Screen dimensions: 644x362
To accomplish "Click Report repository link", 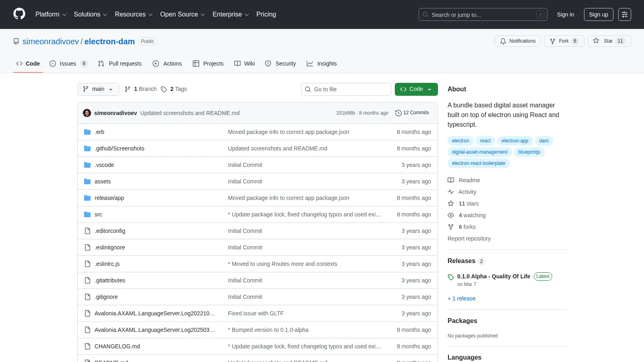I will pos(469,239).
